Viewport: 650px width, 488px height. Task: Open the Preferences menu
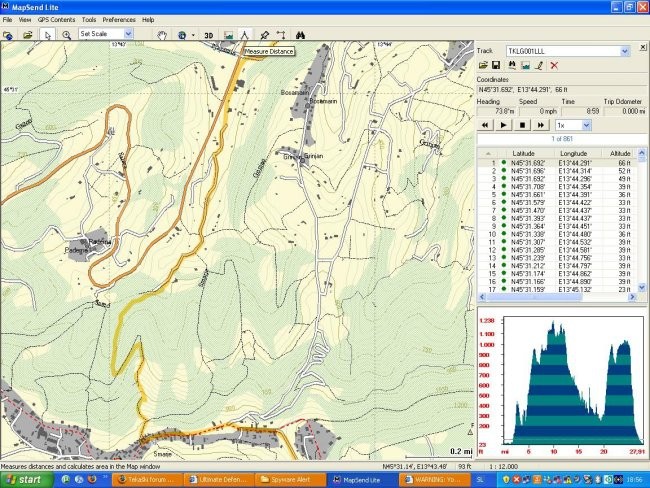[119, 19]
